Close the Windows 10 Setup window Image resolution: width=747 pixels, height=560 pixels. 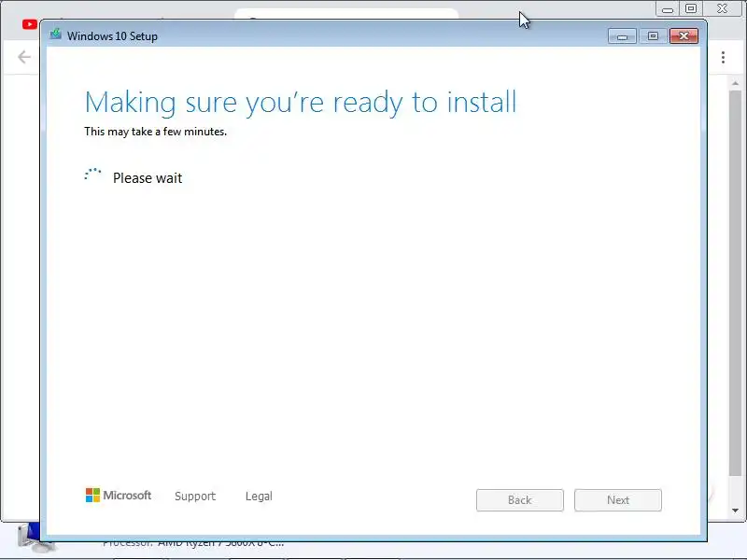[x=684, y=36]
